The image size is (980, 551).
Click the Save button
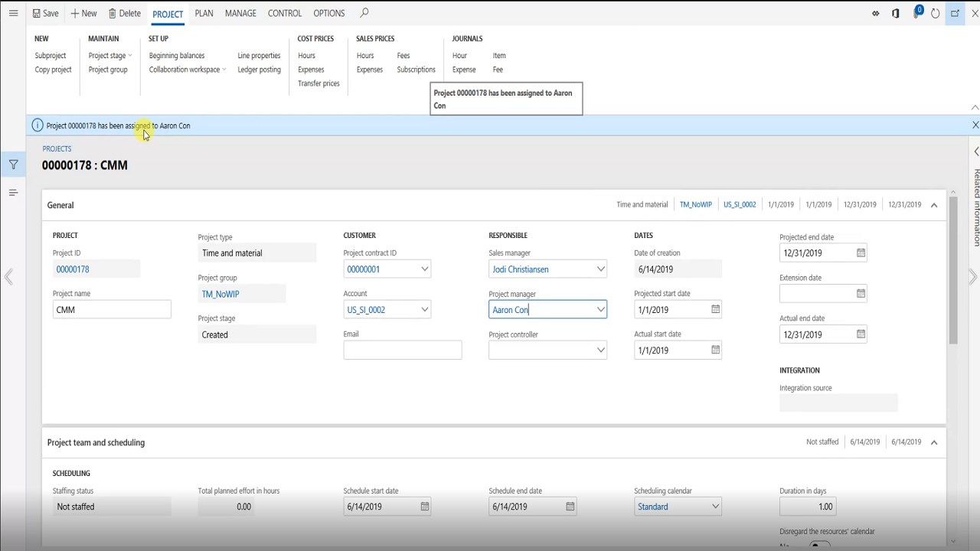46,13
